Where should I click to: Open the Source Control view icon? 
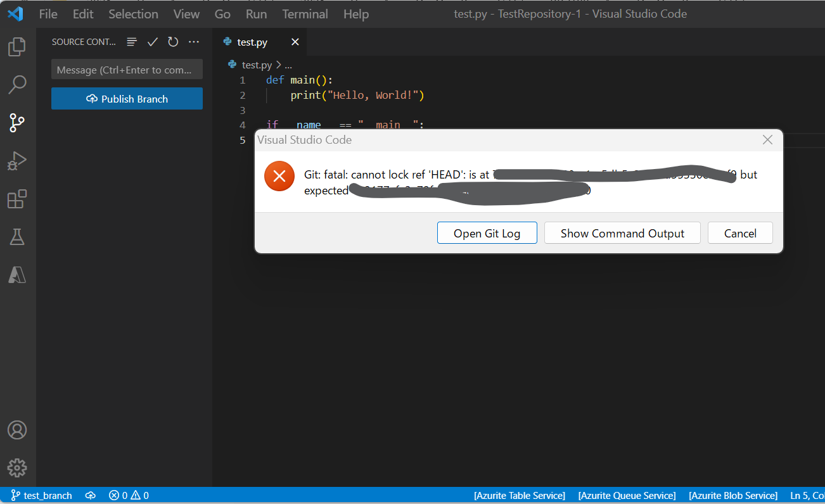pyautogui.click(x=17, y=123)
